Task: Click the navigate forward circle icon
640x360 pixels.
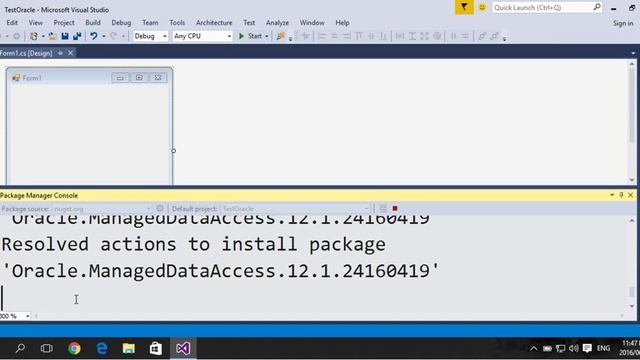Action: point(16,36)
